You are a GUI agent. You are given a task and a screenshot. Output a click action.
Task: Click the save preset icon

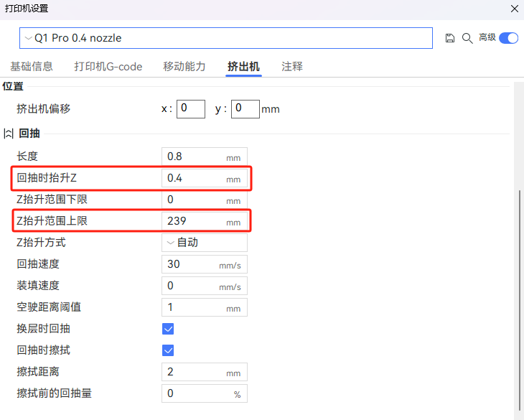[450, 38]
